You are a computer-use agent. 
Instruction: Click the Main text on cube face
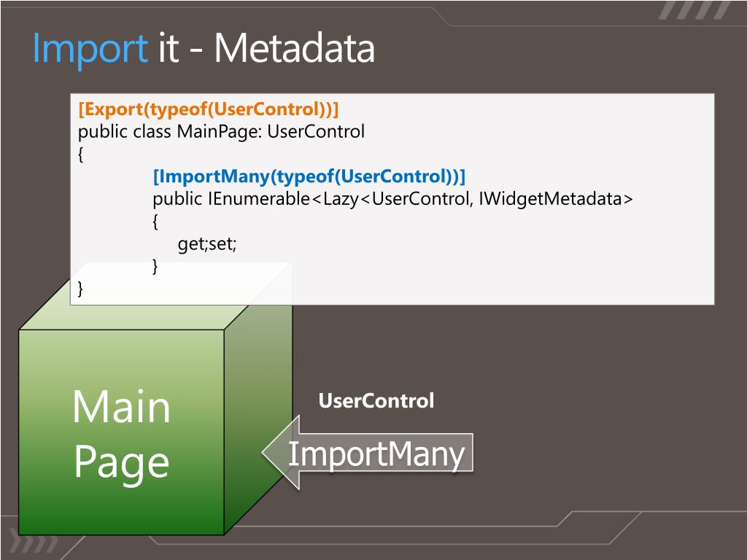tap(122, 407)
